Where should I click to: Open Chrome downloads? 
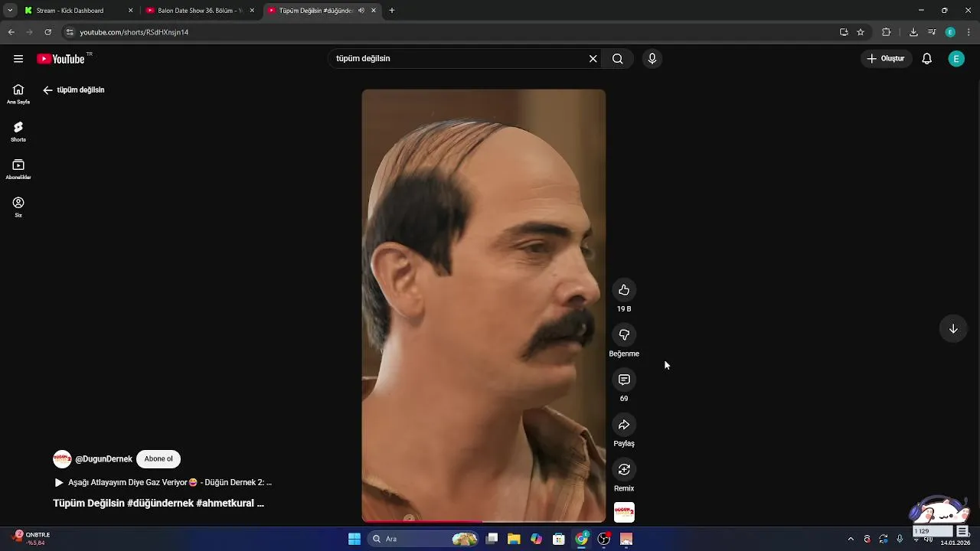pyautogui.click(x=913, y=32)
